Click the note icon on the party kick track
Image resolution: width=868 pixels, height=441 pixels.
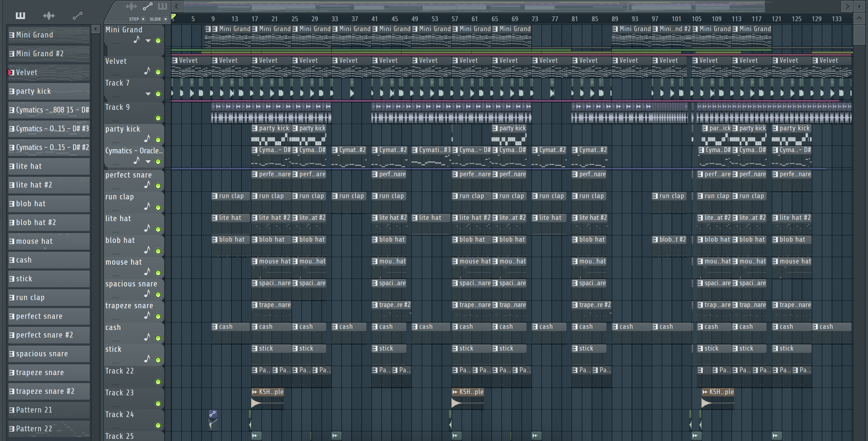coord(147,139)
